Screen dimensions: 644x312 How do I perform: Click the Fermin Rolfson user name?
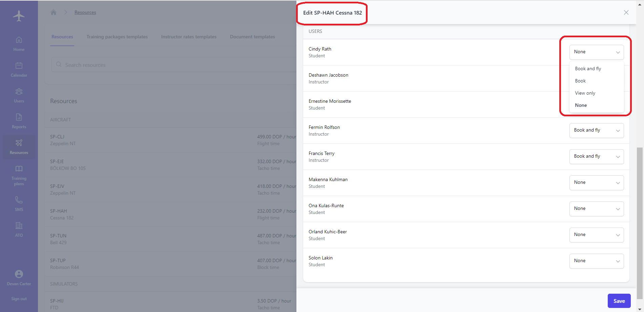click(x=324, y=127)
